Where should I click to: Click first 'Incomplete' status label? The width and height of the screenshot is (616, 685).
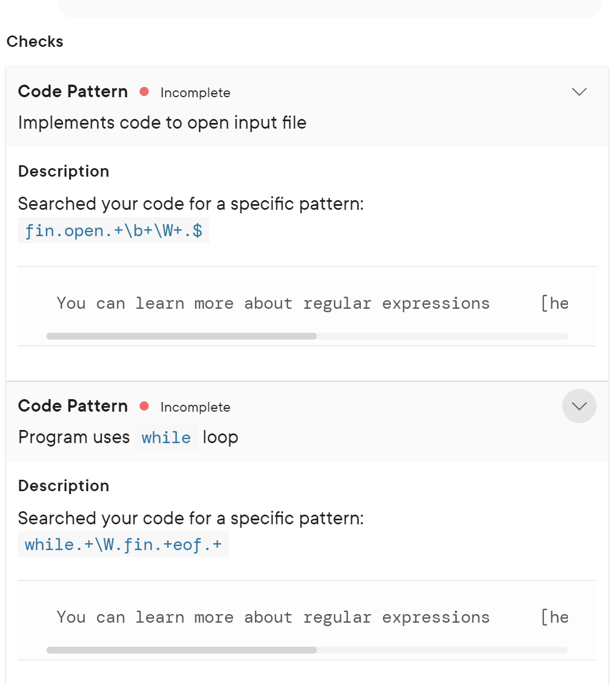195,93
